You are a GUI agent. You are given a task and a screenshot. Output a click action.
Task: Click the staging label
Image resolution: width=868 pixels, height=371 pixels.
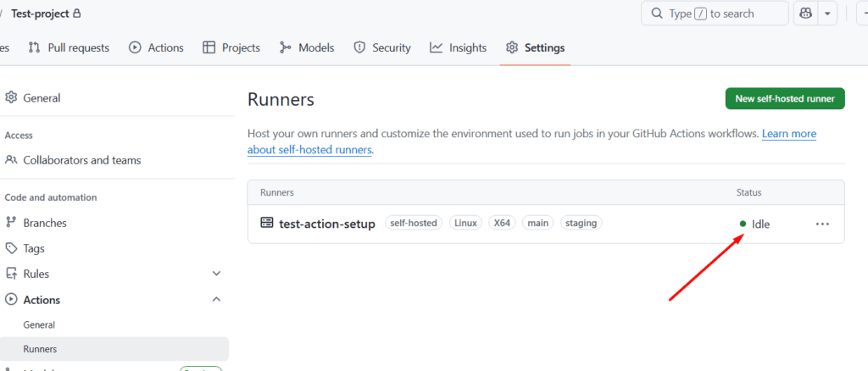(x=581, y=223)
